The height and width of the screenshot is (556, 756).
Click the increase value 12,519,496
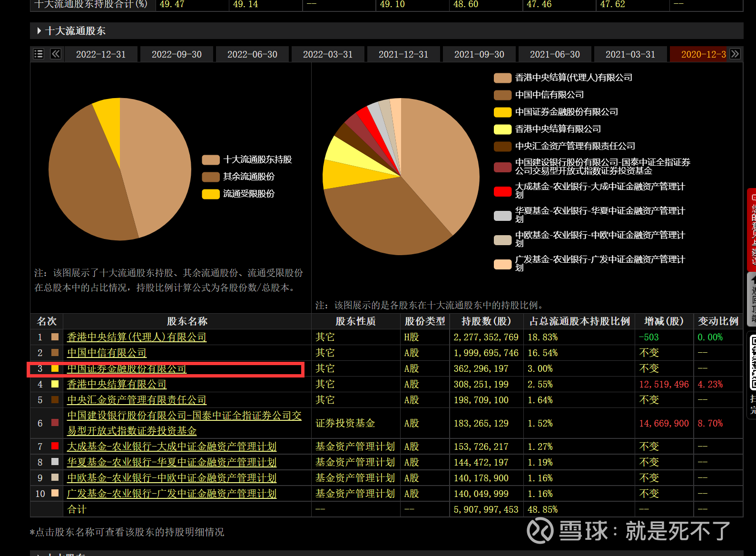tap(664, 384)
